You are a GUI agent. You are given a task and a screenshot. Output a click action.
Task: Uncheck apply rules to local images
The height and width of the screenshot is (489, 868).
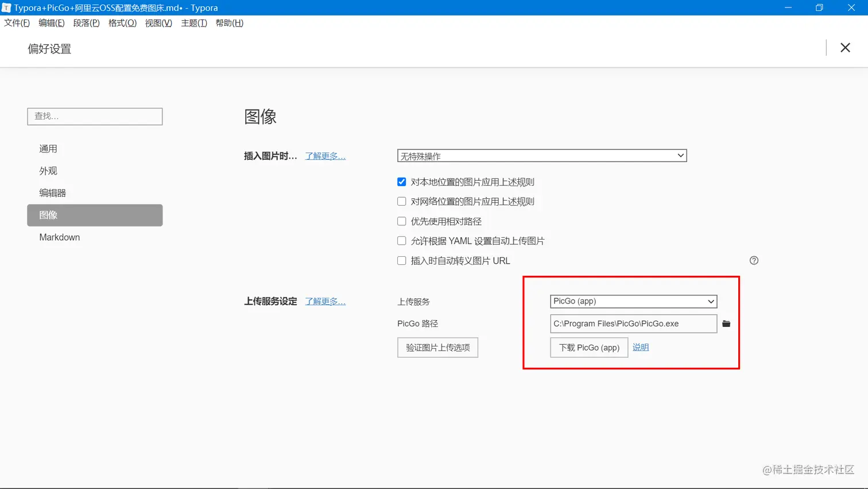(401, 182)
